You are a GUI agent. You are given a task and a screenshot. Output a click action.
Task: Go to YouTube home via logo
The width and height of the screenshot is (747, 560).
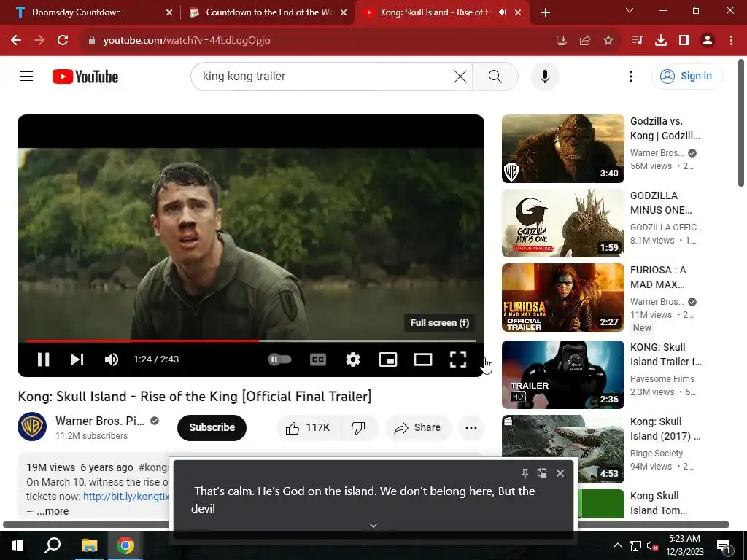pos(85,76)
